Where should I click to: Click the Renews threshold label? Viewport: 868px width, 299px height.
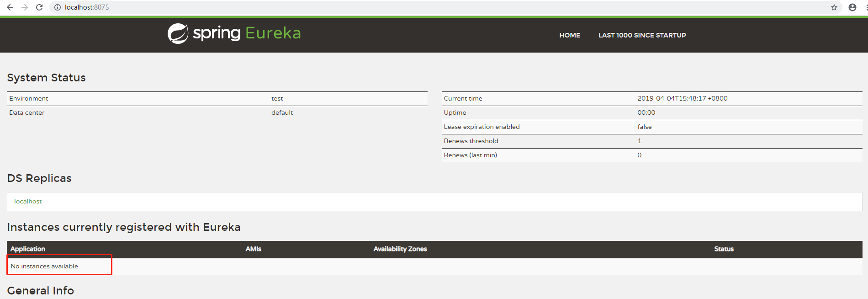tap(471, 141)
